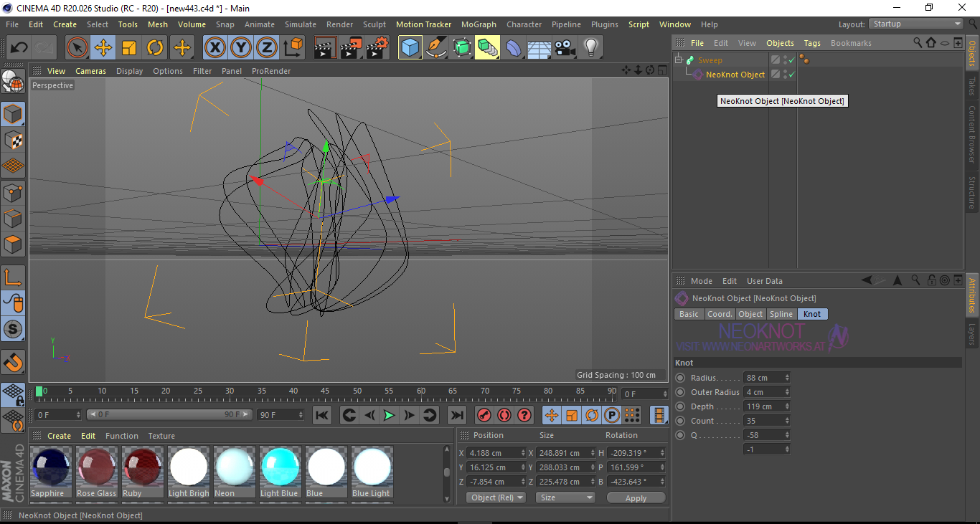980x524 pixels.
Task: Open the Layout dropdown
Action: pos(917,24)
